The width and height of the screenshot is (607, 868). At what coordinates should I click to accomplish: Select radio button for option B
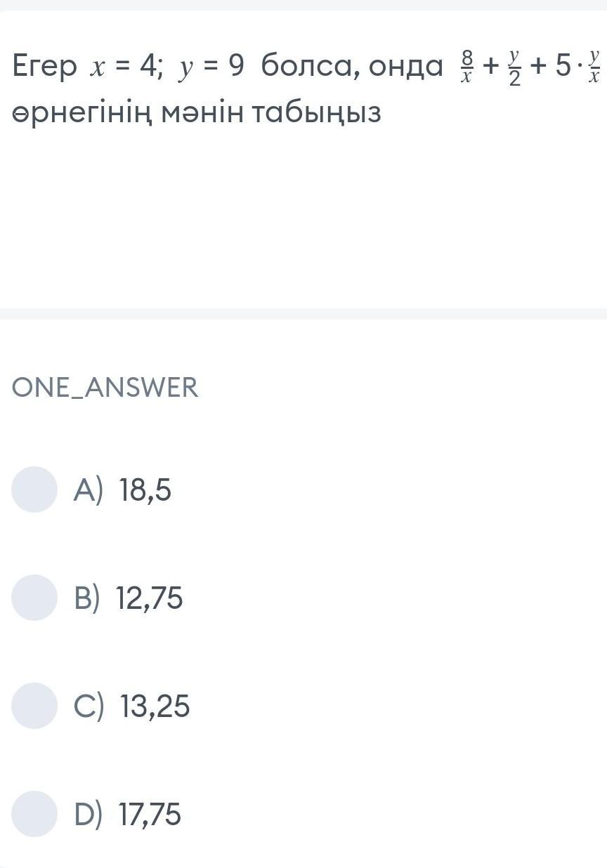coord(34,598)
